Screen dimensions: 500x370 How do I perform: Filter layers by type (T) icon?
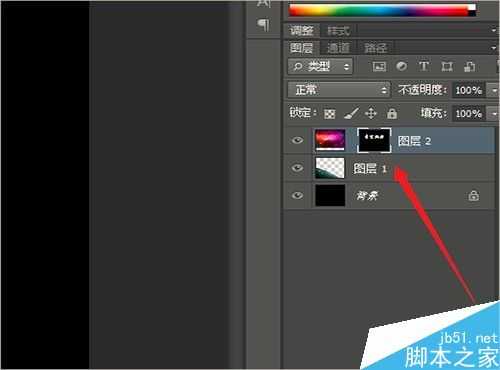[x=424, y=66]
